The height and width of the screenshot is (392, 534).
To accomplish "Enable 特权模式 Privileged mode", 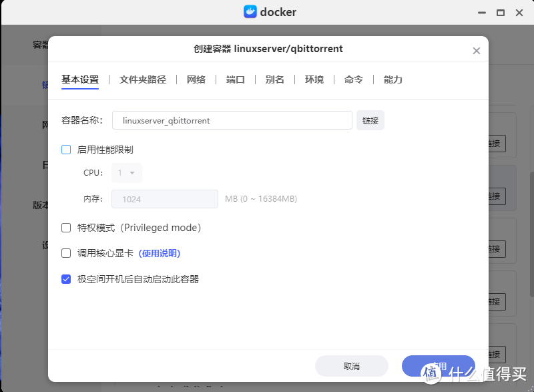I will pyautogui.click(x=66, y=228).
